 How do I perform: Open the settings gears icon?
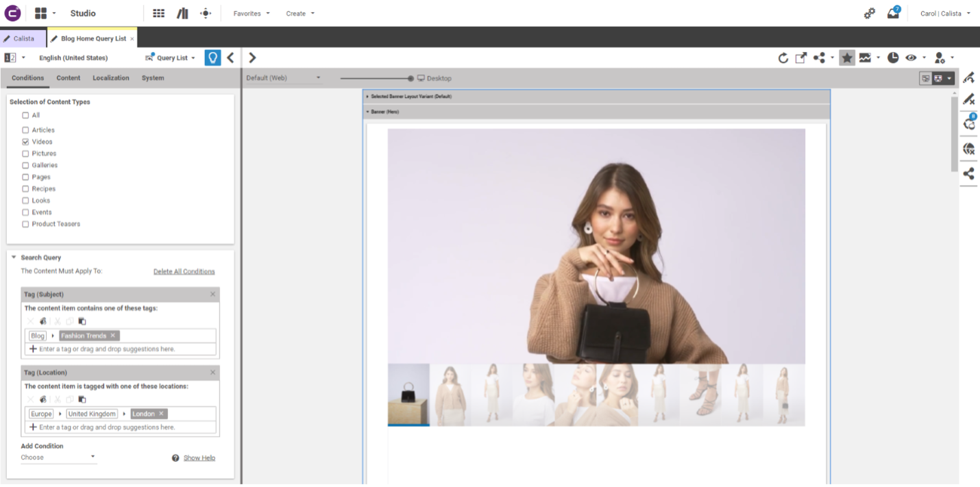point(870,13)
